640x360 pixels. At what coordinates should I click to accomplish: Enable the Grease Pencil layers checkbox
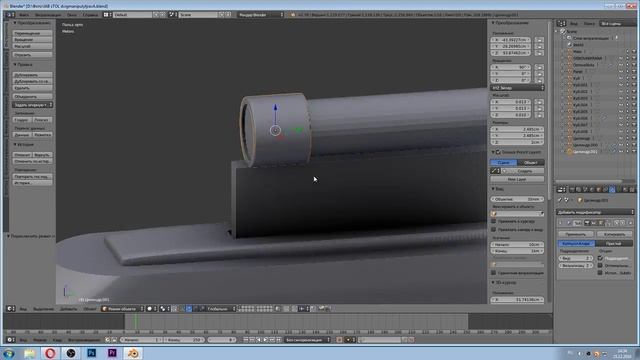click(498, 152)
